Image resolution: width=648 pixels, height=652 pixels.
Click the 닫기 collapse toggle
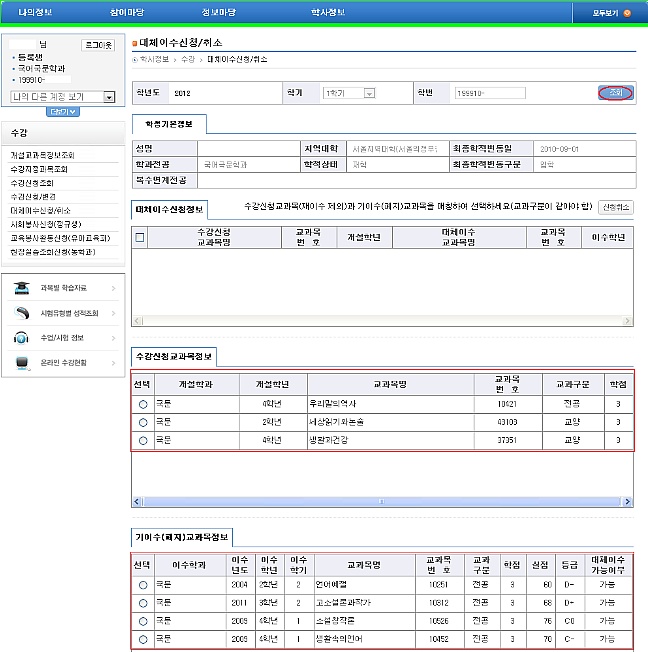62,112
